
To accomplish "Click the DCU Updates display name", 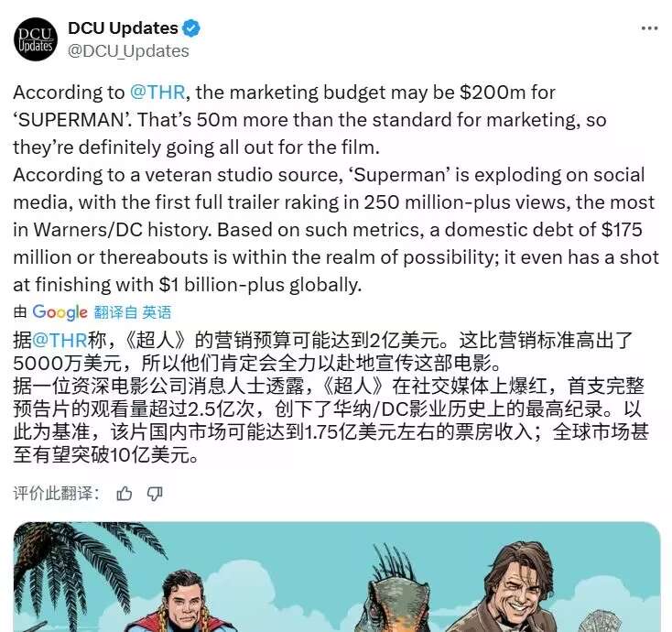I will coord(123,28).
